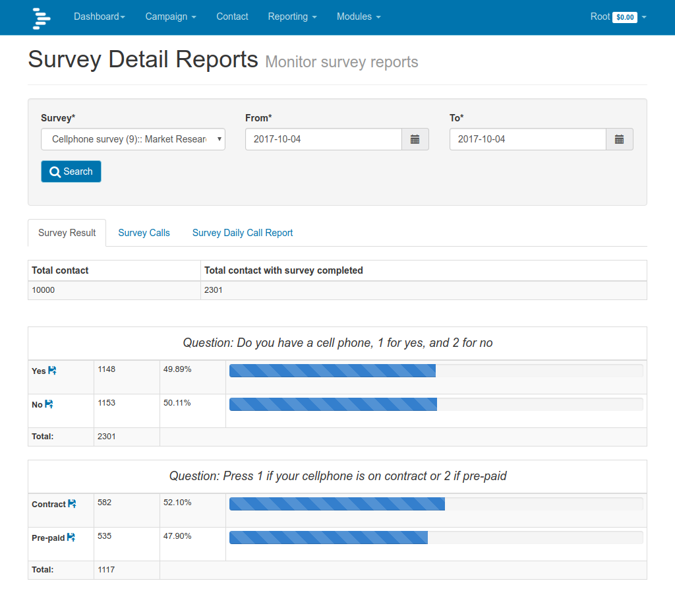The width and height of the screenshot is (675, 616).
Task: Select the Survey Result tab
Action: pyautogui.click(x=67, y=233)
